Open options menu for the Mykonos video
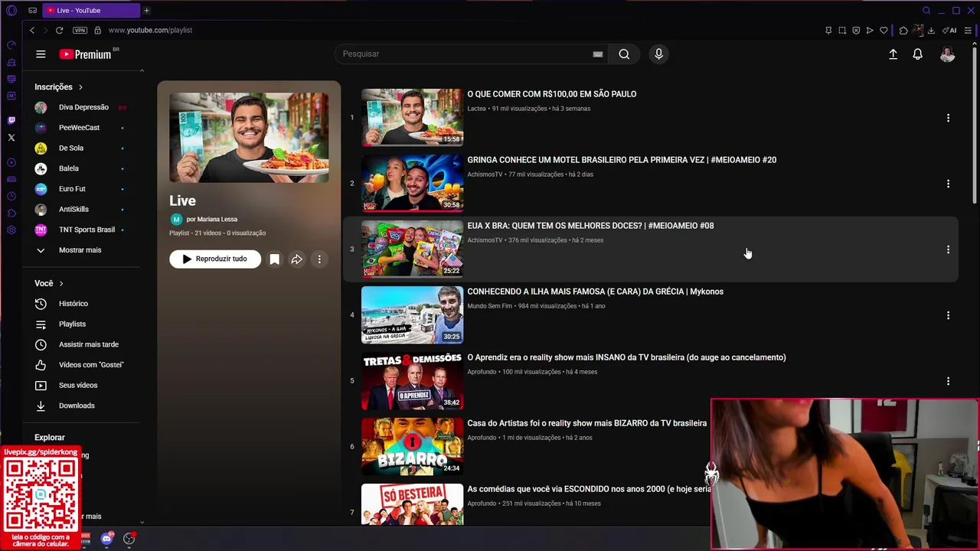This screenshot has width=980, height=551. tap(948, 315)
